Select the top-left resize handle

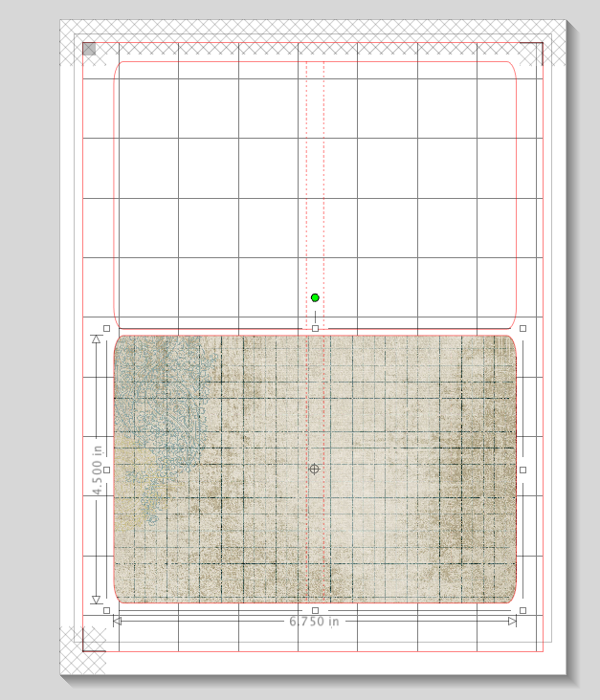pyautogui.click(x=107, y=329)
